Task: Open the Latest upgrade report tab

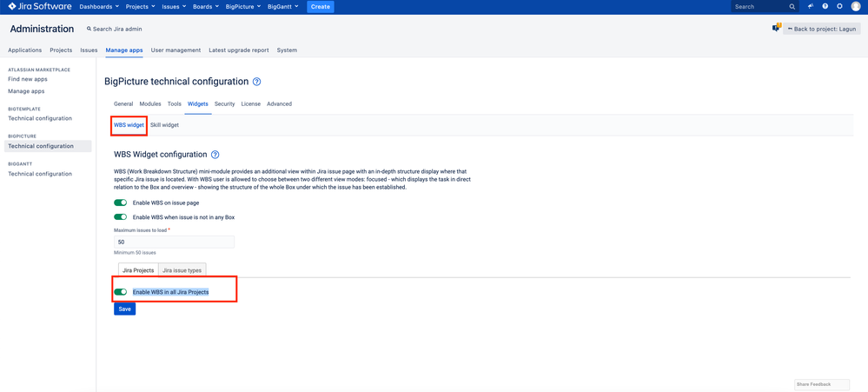Action: click(239, 50)
